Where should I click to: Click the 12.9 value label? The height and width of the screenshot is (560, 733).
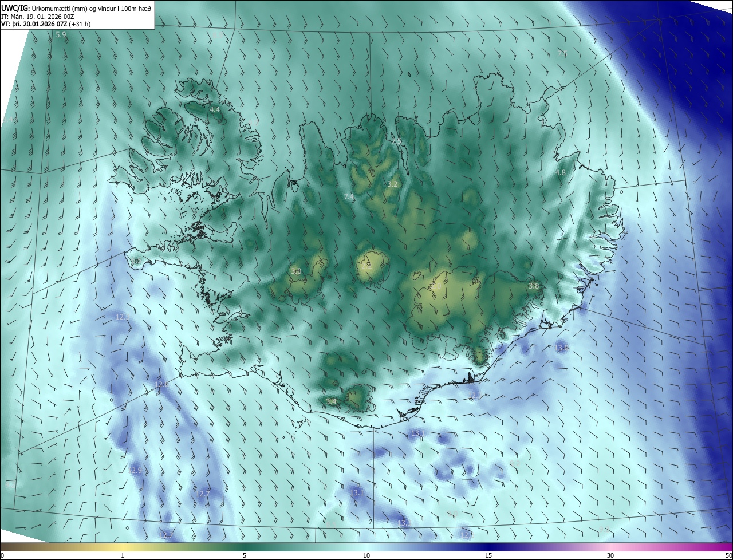(x=135, y=470)
